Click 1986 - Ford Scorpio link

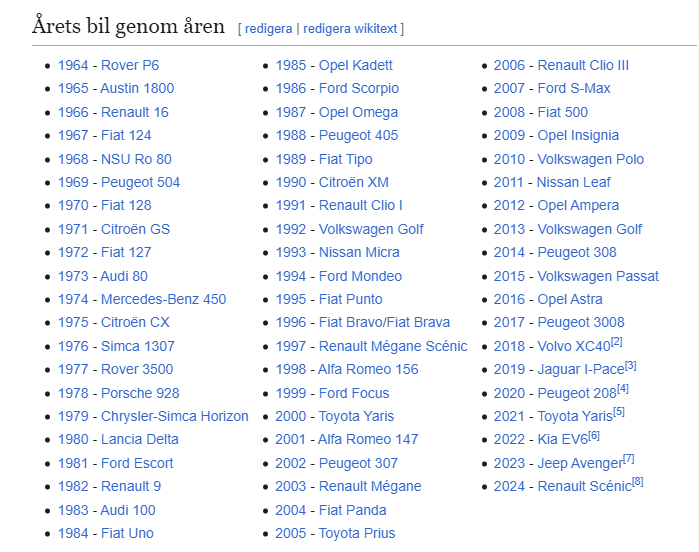pyautogui.click(x=337, y=88)
